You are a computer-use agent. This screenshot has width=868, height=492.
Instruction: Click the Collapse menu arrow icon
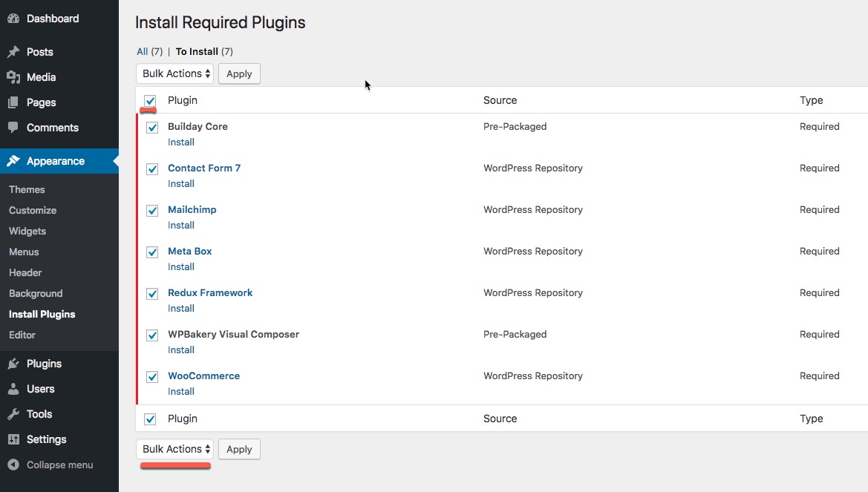pos(13,465)
